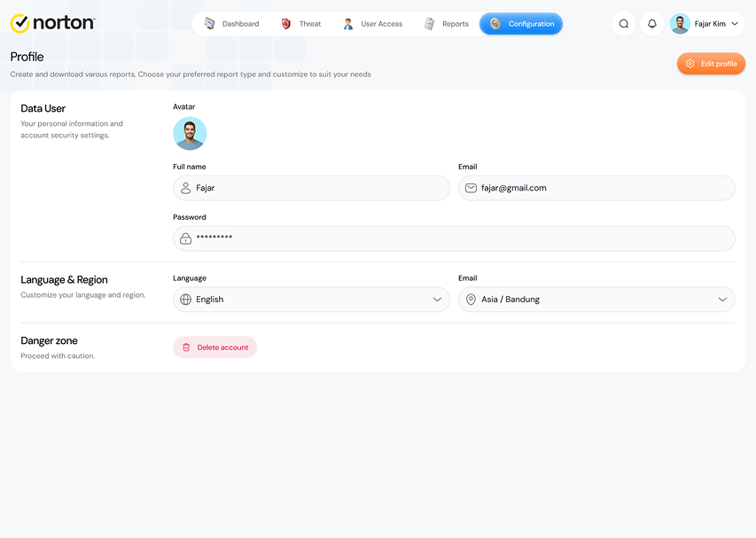Focus the fajar@gmail.com email field
Viewport: 756px width, 538px height.
(596, 188)
